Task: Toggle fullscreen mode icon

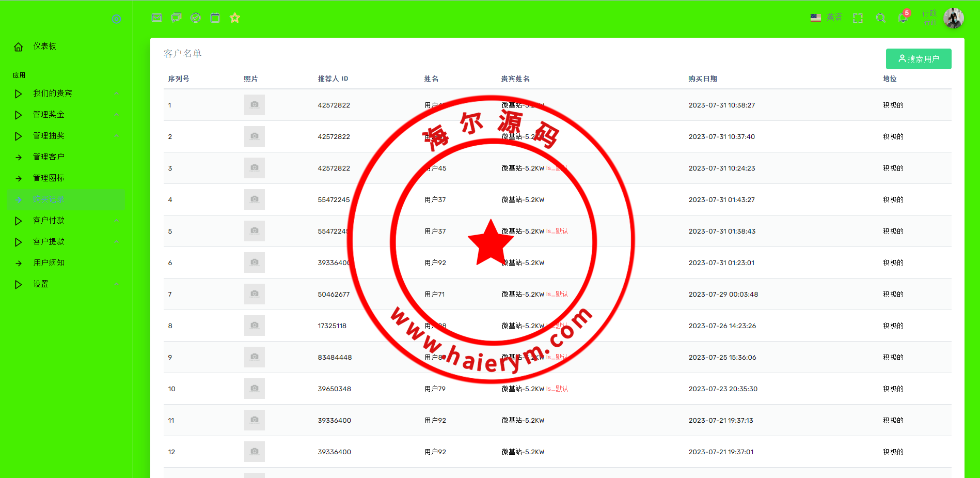Action: click(x=858, y=18)
